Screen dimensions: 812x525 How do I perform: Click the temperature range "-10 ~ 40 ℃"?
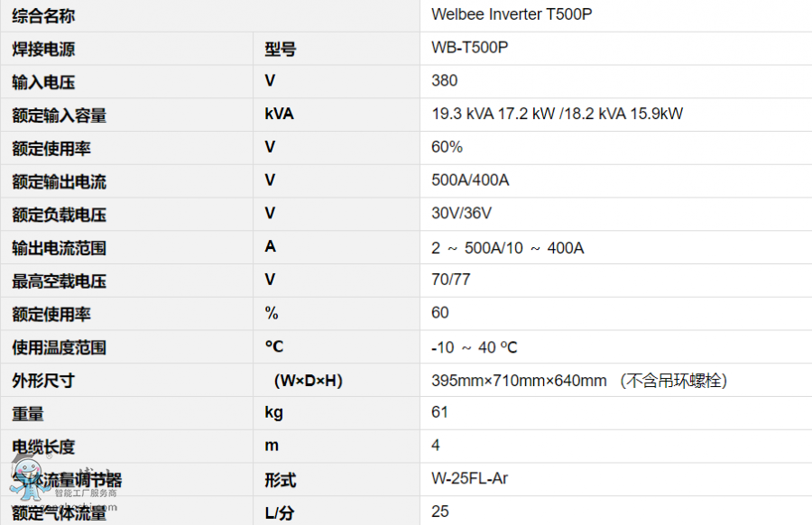point(475,347)
